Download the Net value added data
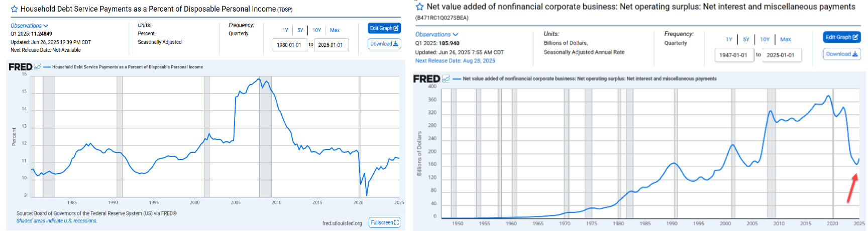The height and width of the screenshot is (231, 868). [x=842, y=54]
